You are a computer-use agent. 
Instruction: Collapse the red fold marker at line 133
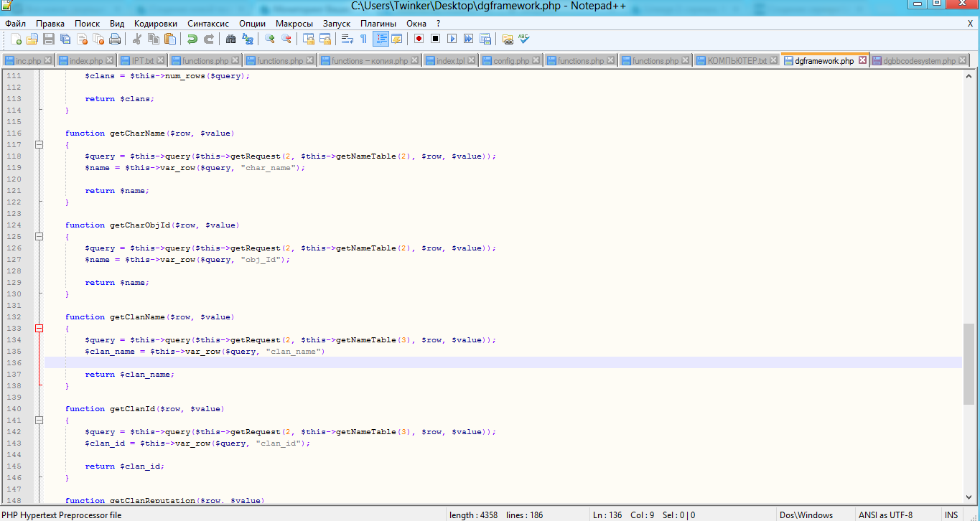(x=39, y=328)
